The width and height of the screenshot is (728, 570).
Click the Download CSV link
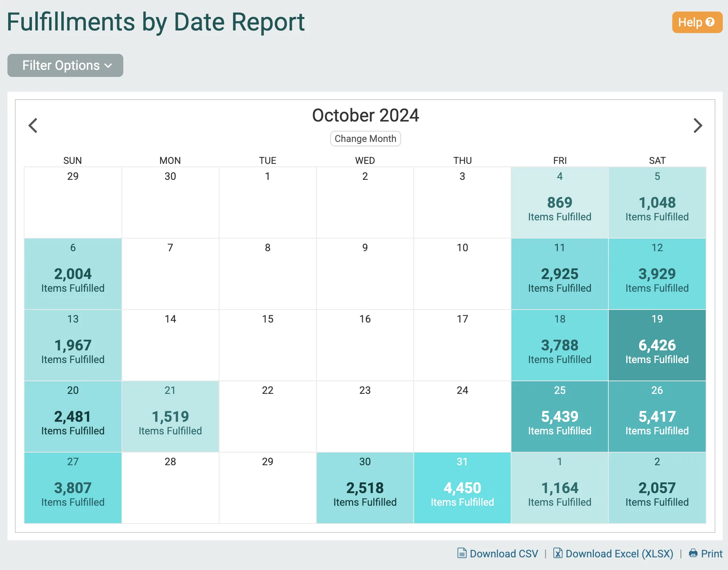(x=504, y=554)
